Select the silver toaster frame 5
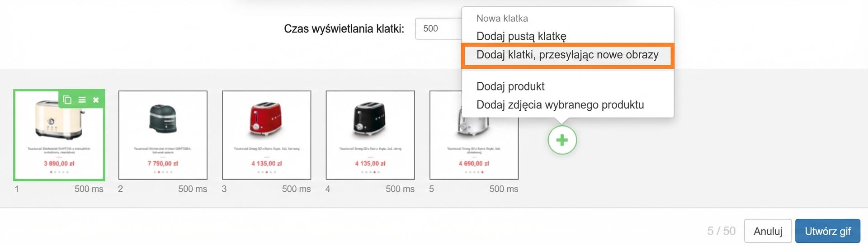 click(474, 135)
